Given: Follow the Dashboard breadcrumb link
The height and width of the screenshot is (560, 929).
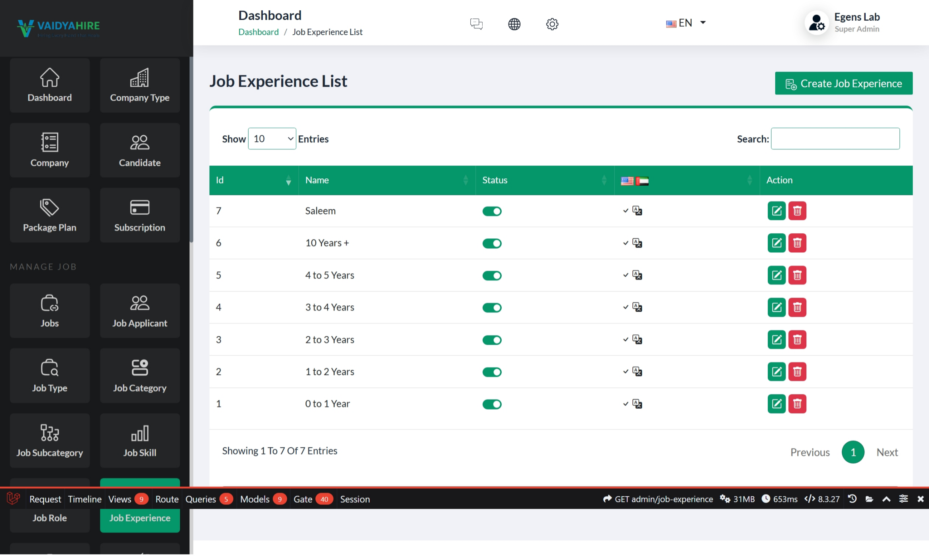Looking at the screenshot, I should [x=258, y=32].
